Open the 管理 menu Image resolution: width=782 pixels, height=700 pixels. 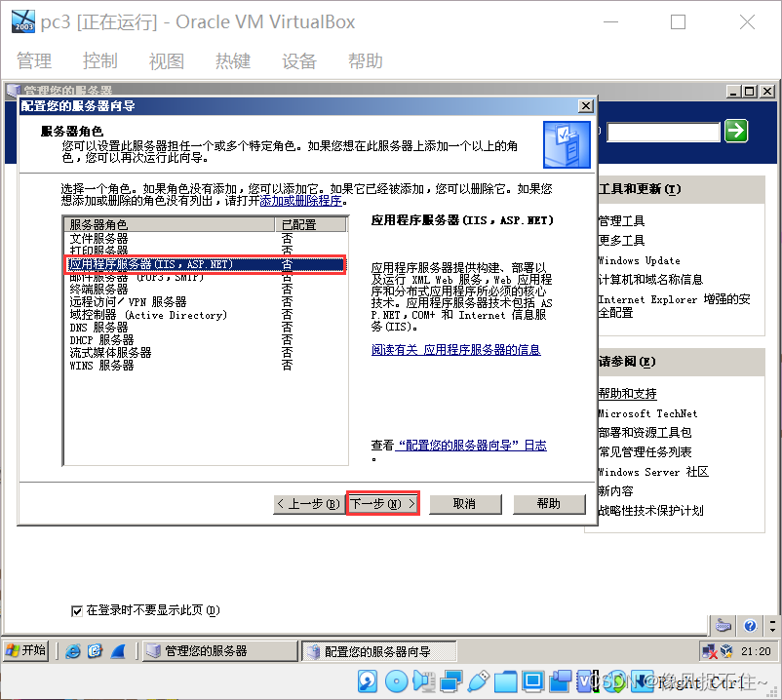coord(34,61)
